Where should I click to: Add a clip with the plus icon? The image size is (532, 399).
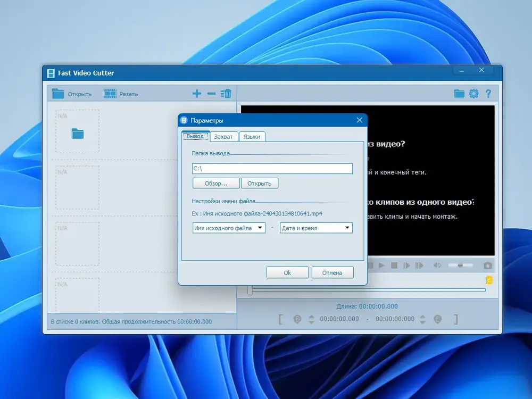(x=197, y=94)
